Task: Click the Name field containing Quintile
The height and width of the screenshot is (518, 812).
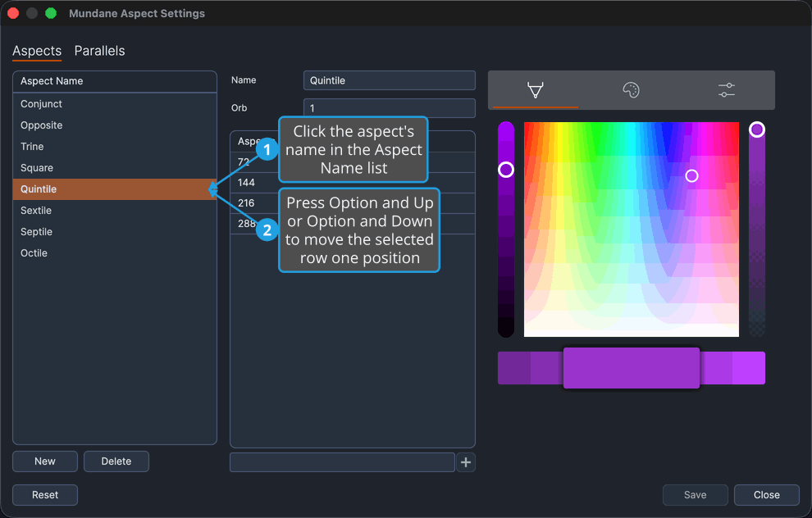Action: click(389, 80)
